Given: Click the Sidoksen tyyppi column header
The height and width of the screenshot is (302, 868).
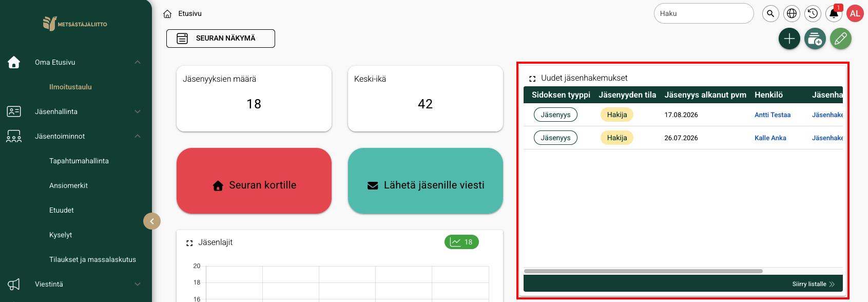Looking at the screenshot, I should (561, 95).
